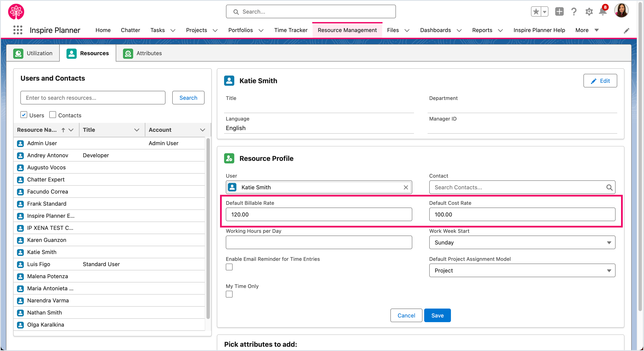Check the Contacts checkbox
Image resolution: width=644 pixels, height=351 pixels.
[52, 115]
